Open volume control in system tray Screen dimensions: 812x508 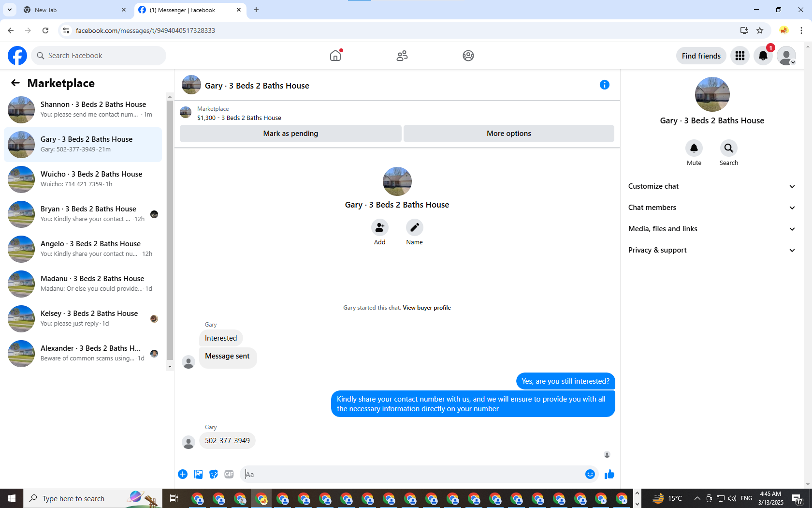tap(732, 498)
